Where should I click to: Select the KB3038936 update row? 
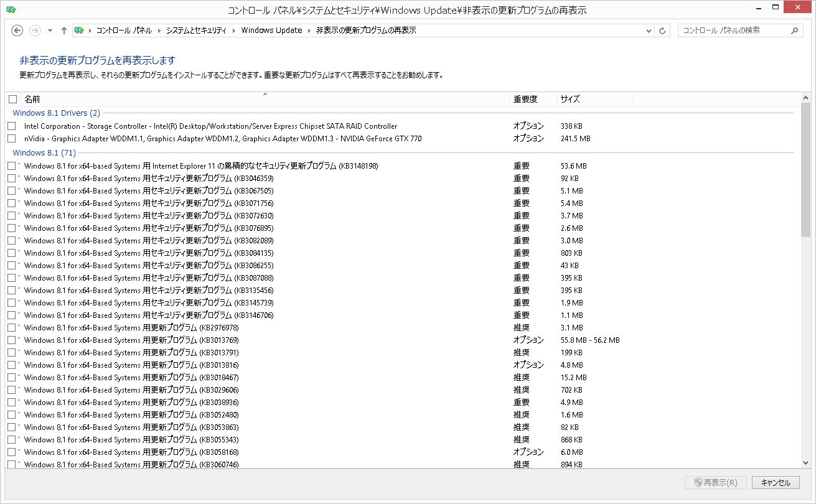click(x=401, y=403)
